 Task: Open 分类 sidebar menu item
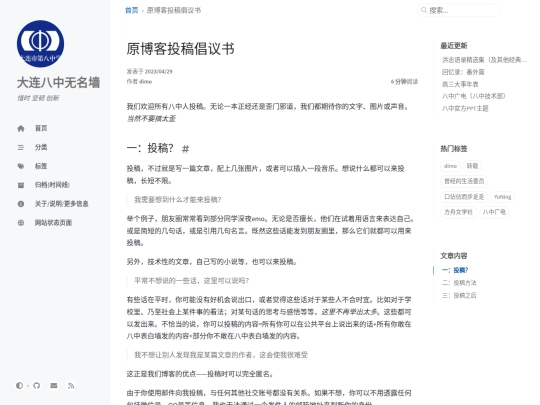(x=41, y=147)
